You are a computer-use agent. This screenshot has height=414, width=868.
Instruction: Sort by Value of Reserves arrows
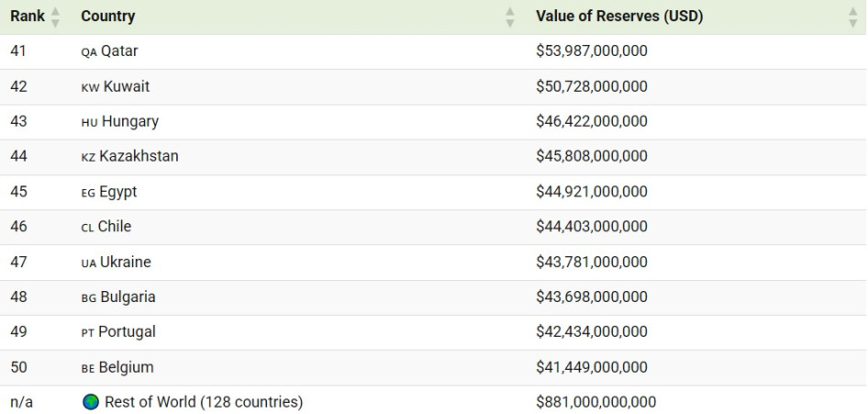point(852,17)
